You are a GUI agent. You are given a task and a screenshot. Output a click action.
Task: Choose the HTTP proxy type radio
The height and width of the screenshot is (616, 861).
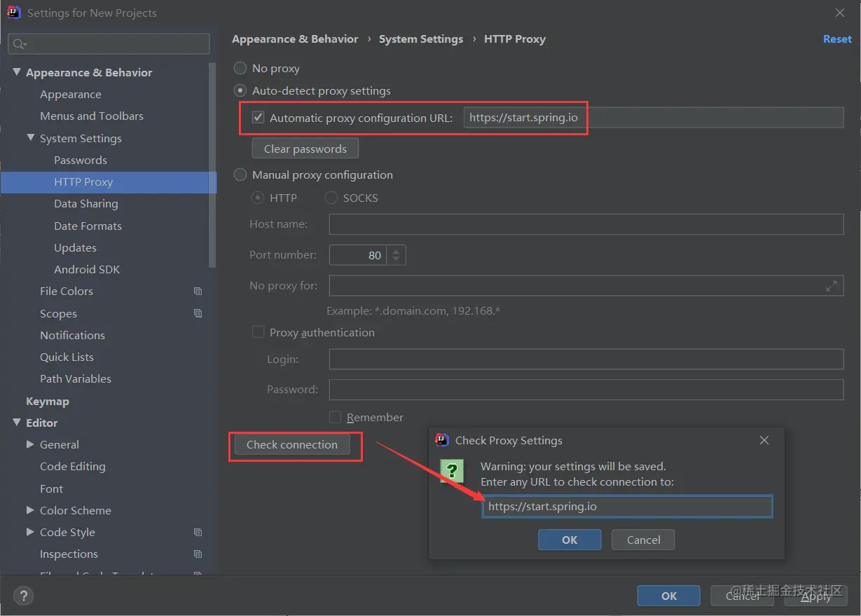click(x=258, y=198)
